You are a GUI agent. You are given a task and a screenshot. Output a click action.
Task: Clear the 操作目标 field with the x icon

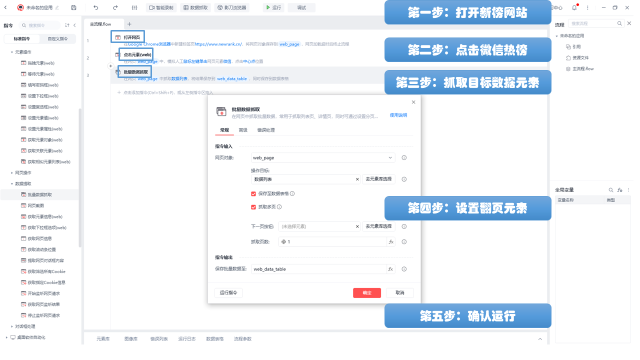(x=357, y=179)
